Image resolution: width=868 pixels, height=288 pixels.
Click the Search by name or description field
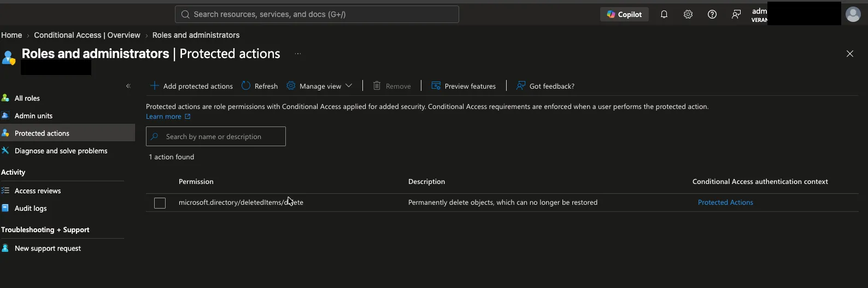click(x=216, y=136)
